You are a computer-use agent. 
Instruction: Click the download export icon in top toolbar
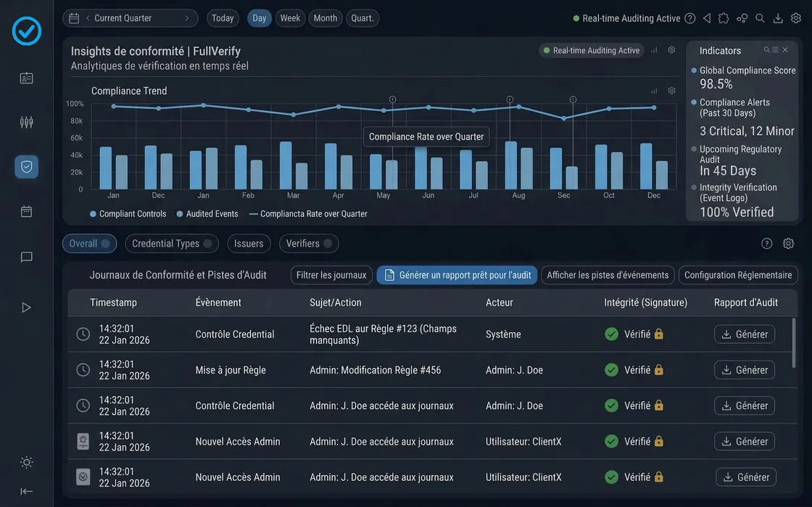pyautogui.click(x=778, y=17)
